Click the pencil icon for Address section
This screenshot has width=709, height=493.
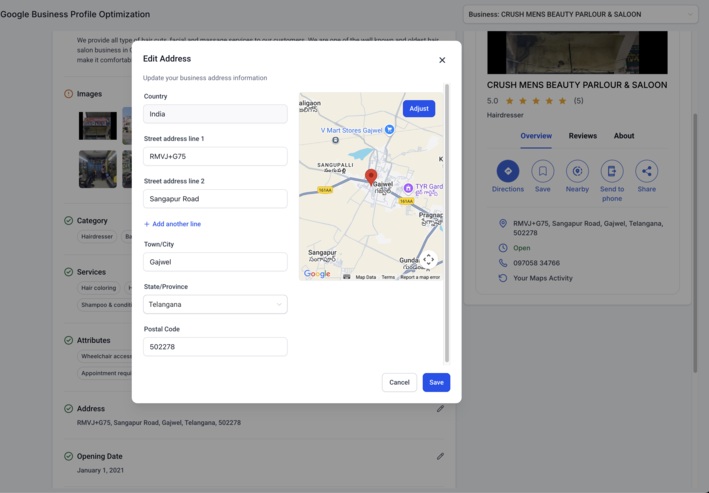click(440, 408)
